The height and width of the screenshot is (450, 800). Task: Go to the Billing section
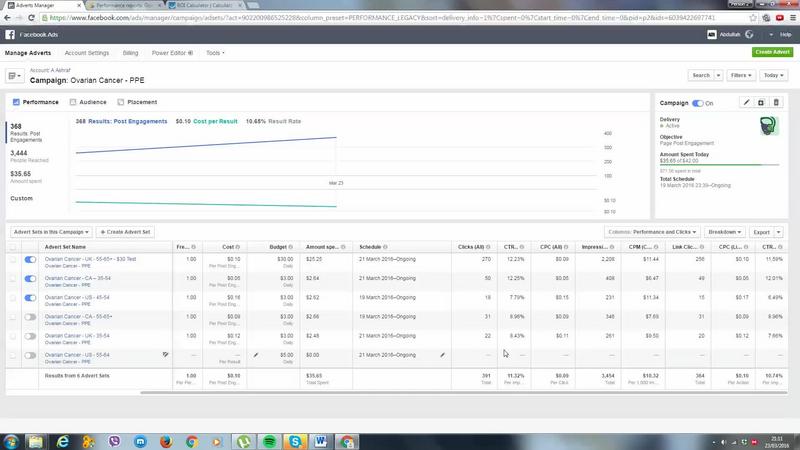click(x=130, y=53)
